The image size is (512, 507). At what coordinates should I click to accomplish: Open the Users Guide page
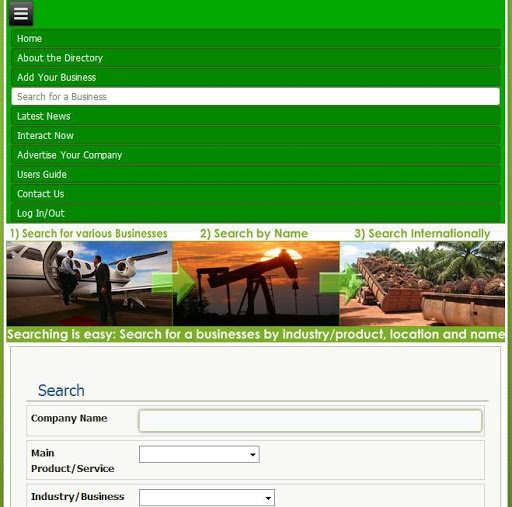tap(256, 174)
